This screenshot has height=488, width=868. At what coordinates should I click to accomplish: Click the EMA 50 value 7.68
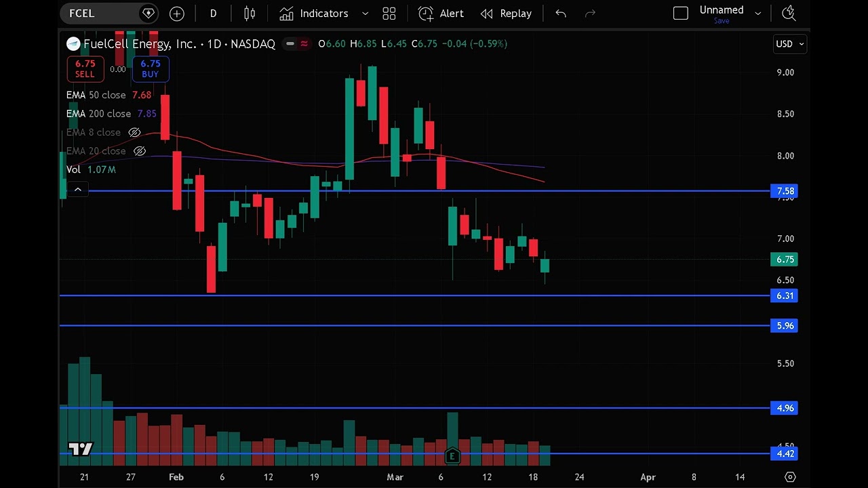click(141, 95)
